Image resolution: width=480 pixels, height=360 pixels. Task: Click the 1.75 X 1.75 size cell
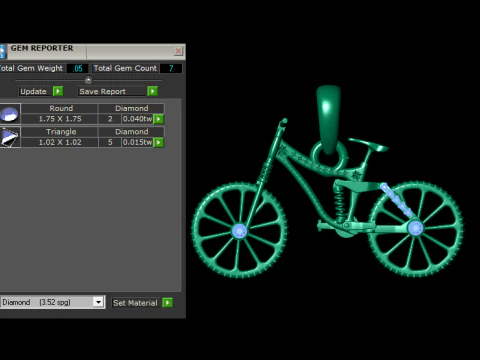click(x=60, y=119)
